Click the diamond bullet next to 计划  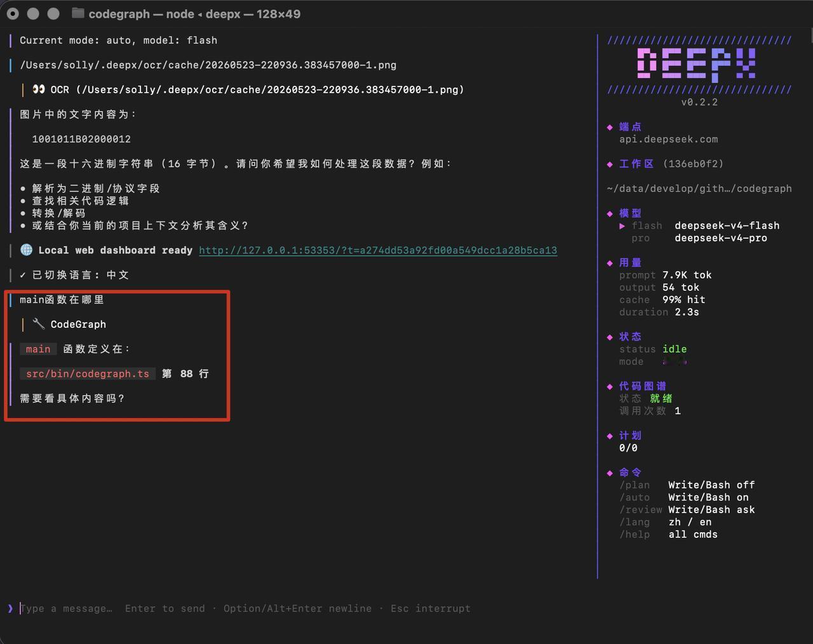point(610,436)
